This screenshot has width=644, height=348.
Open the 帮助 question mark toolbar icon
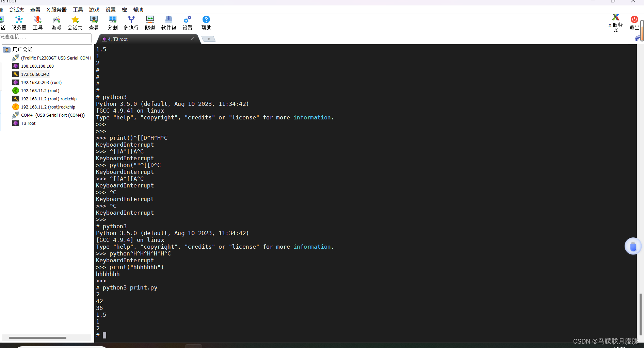tap(206, 23)
